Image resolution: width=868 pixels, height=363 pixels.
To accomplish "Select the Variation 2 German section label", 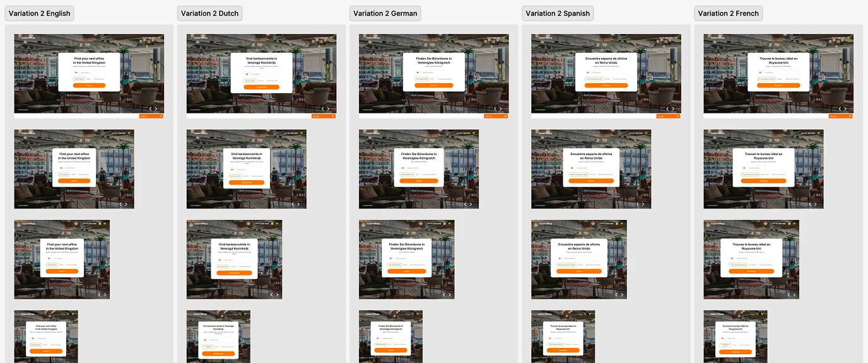I will [x=385, y=13].
